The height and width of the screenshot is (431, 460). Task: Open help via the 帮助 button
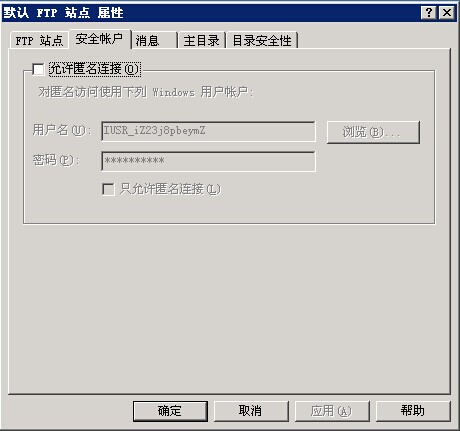(413, 411)
